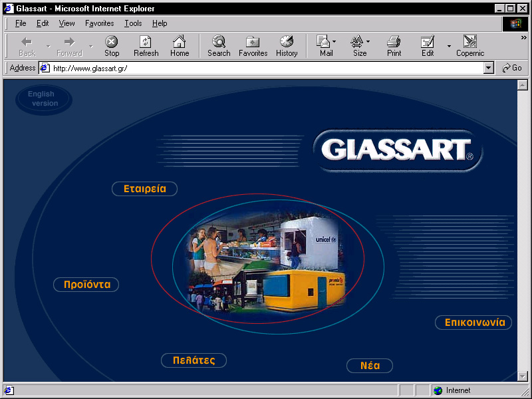
Task: Open the Προϊόντα page link
Action: [x=86, y=285]
